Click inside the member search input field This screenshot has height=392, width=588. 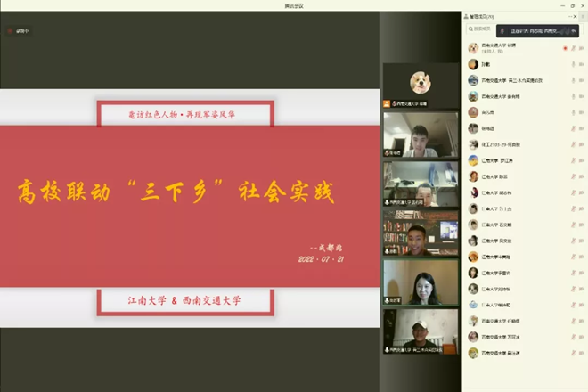click(x=488, y=30)
